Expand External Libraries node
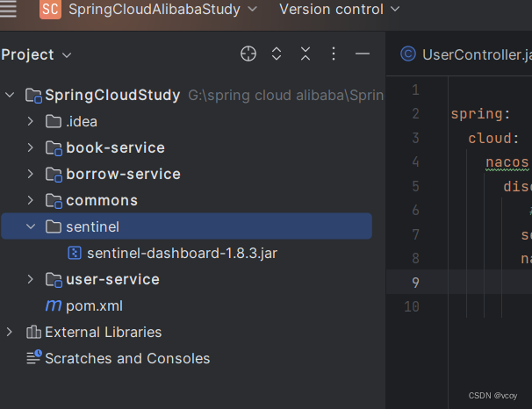Image resolution: width=532 pixels, height=409 pixels. click(x=10, y=332)
